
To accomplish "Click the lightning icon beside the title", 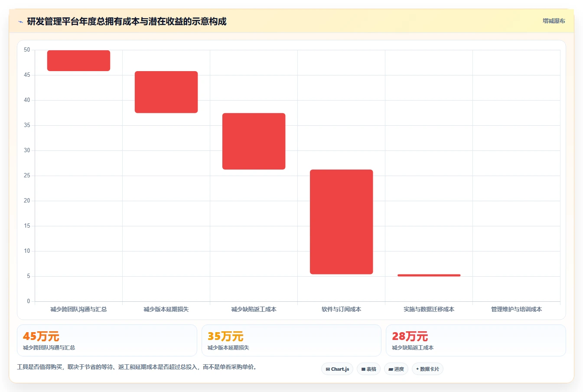I will (20, 22).
